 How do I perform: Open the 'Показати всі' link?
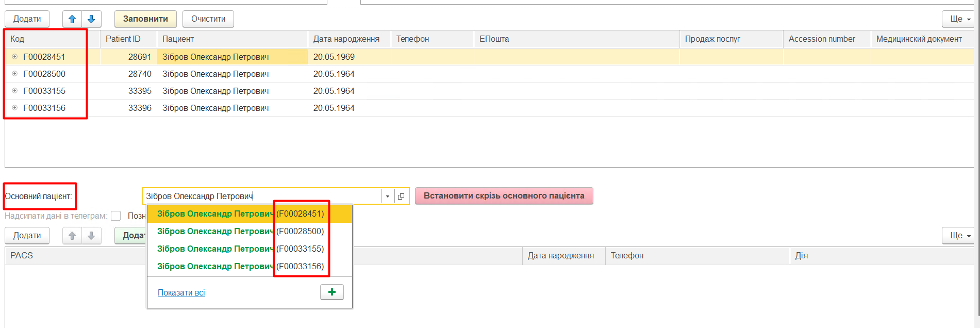181,292
